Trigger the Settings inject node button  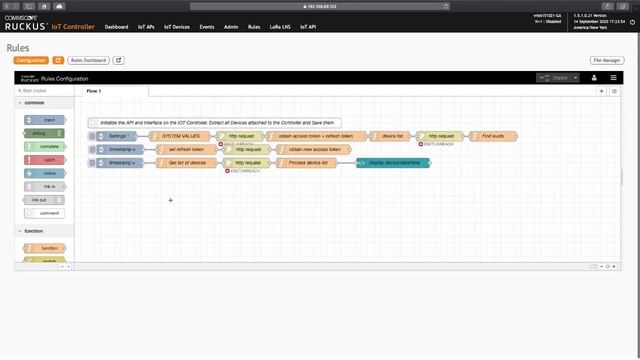point(92,136)
